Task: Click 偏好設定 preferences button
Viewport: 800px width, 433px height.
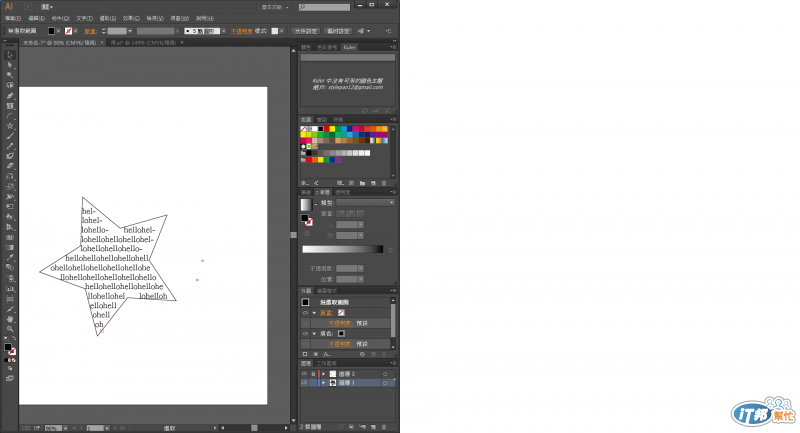Action: [x=338, y=31]
